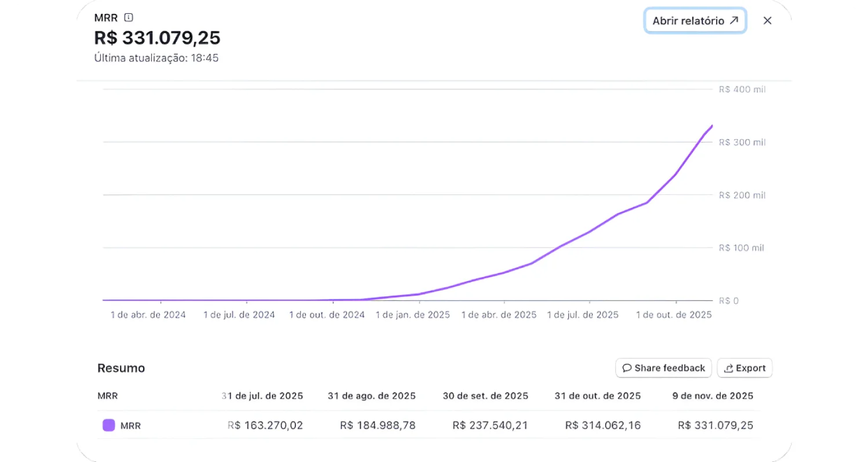This screenshot has width=868, height=462.
Task: Click the 1 de jan. de 2025 axis label
Action: point(412,315)
